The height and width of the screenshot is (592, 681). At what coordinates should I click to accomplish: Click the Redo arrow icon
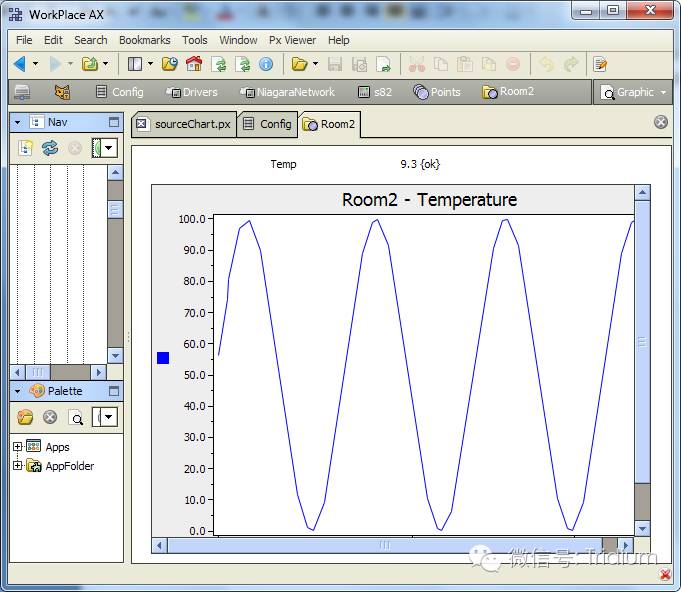pos(571,64)
